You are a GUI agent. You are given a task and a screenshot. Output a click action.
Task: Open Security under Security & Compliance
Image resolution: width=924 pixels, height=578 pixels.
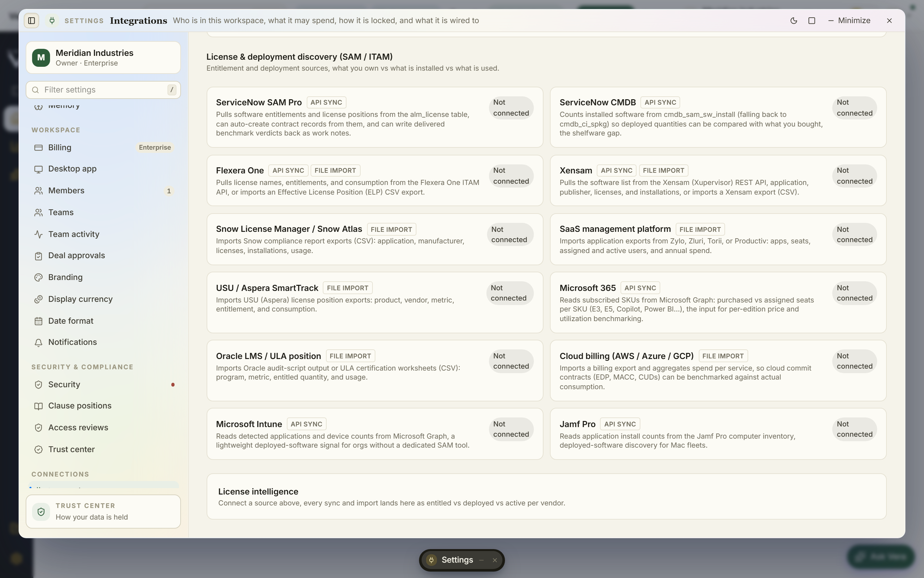point(103,385)
